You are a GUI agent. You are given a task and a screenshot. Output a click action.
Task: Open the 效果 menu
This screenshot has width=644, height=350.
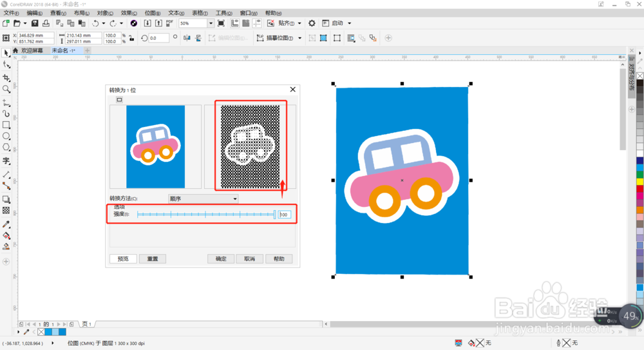click(x=129, y=13)
